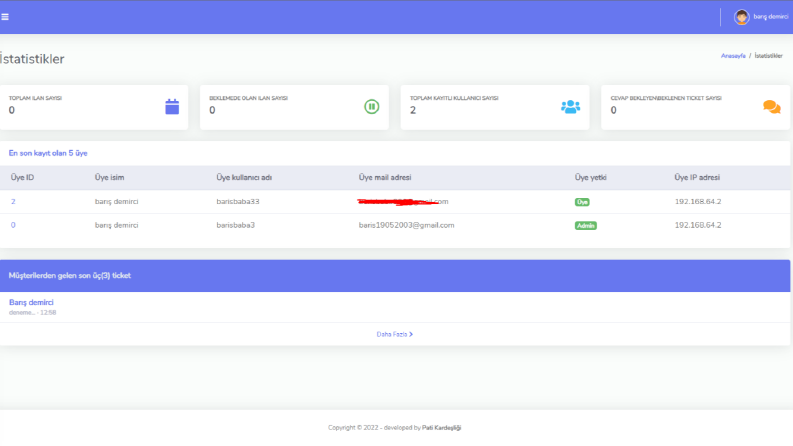The image size is (793, 446).
Task: Click the İstatistikler page heading
Action: coord(32,59)
